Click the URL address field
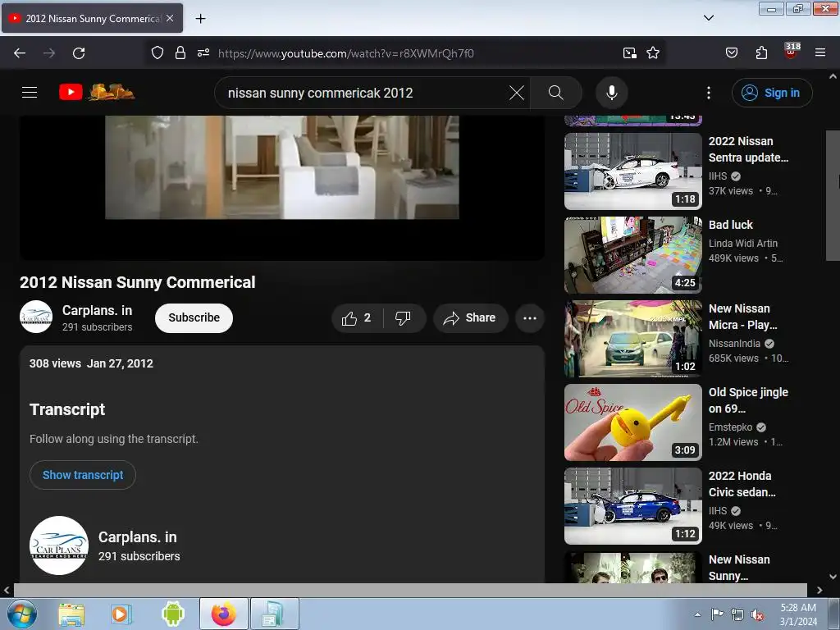Image resolution: width=840 pixels, height=630 pixels. [407, 53]
